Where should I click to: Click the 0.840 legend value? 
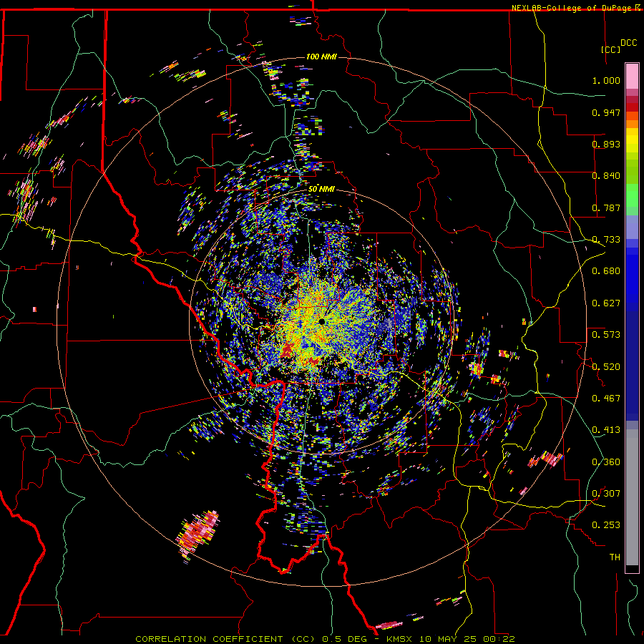coord(606,176)
